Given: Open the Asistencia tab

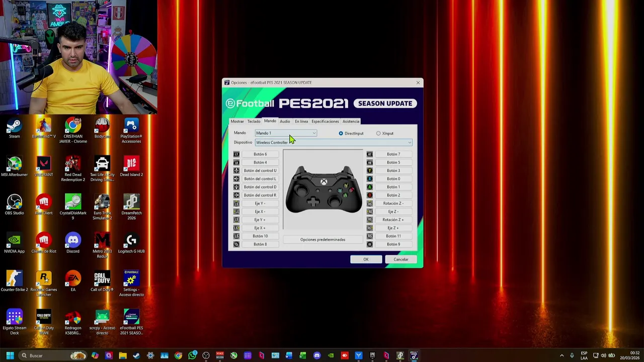Looking at the screenshot, I should coord(351,121).
